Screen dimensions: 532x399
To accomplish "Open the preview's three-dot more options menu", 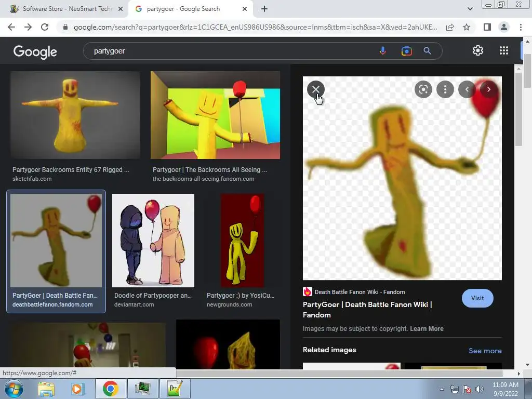I will (x=445, y=89).
